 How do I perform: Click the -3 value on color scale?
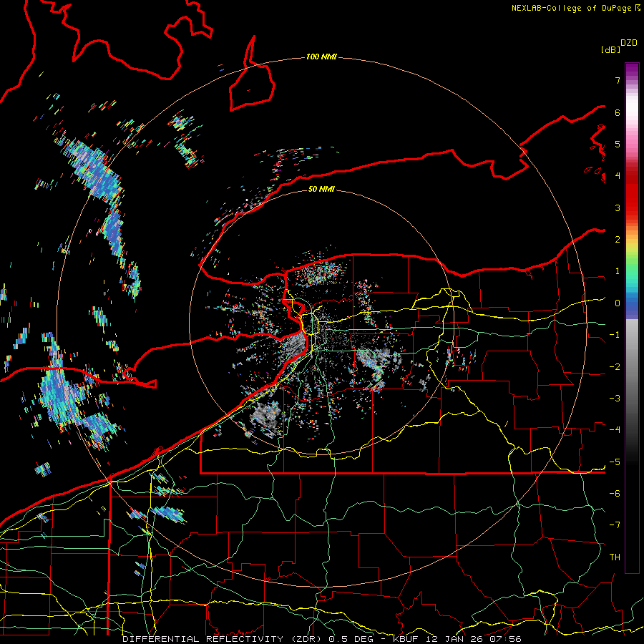coord(615,399)
